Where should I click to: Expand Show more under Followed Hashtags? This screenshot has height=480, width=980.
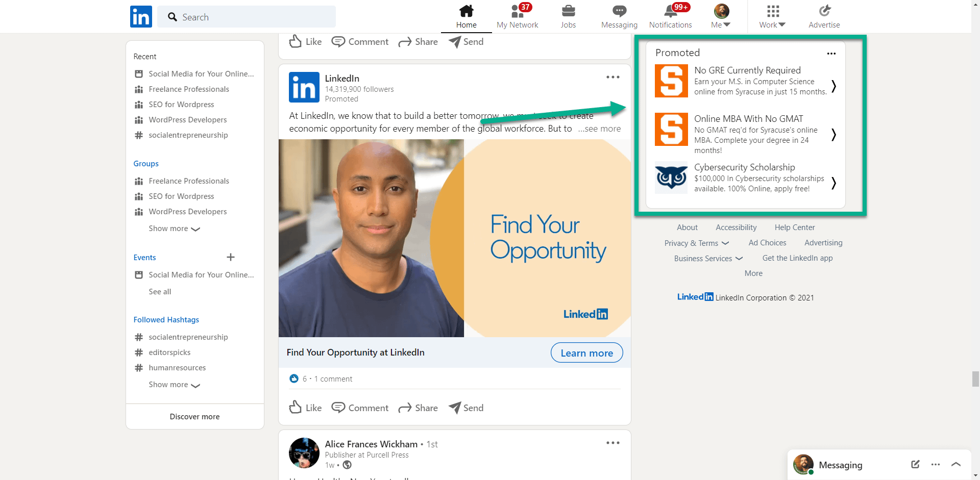click(174, 385)
